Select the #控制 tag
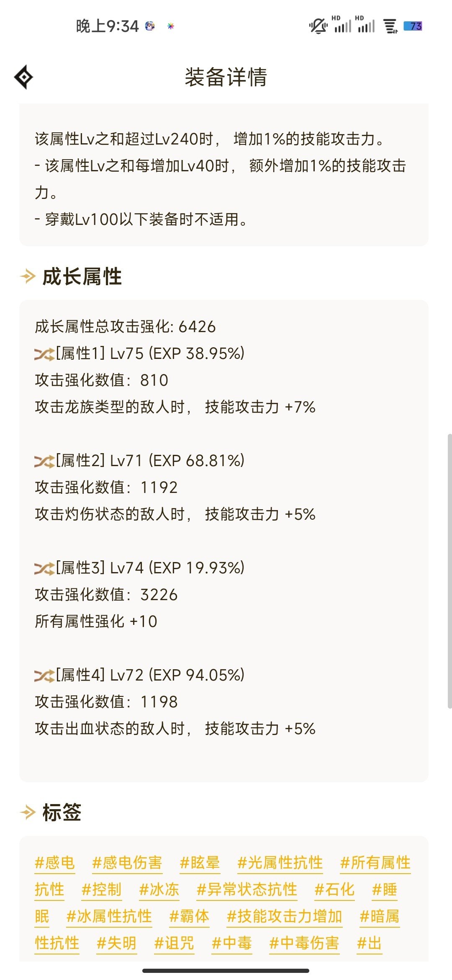This screenshot has width=452, height=980. pyautogui.click(x=102, y=890)
